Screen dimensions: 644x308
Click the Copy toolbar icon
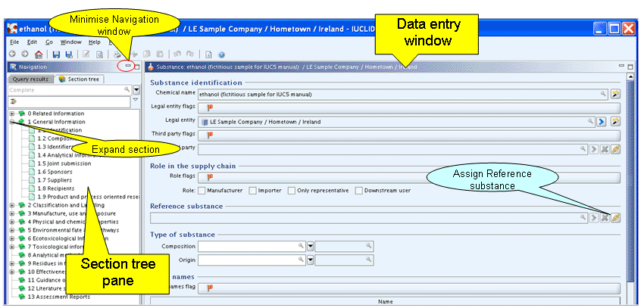pos(147,54)
